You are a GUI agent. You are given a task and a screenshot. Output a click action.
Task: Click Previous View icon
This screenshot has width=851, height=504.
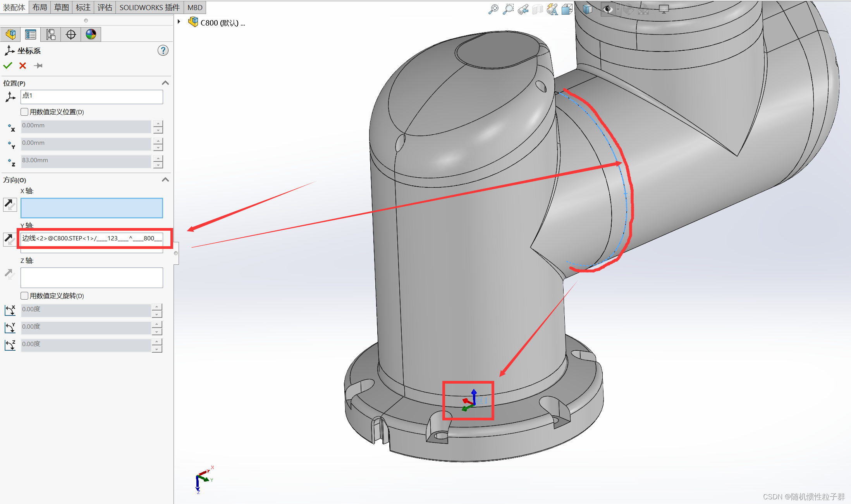(x=523, y=9)
